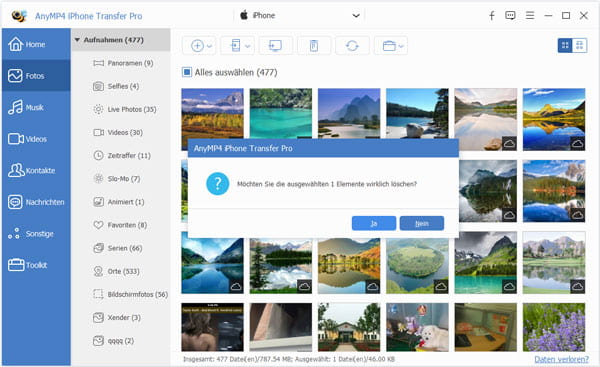Open the Facebook share icon
Screen dimensions: 600x367
point(492,16)
